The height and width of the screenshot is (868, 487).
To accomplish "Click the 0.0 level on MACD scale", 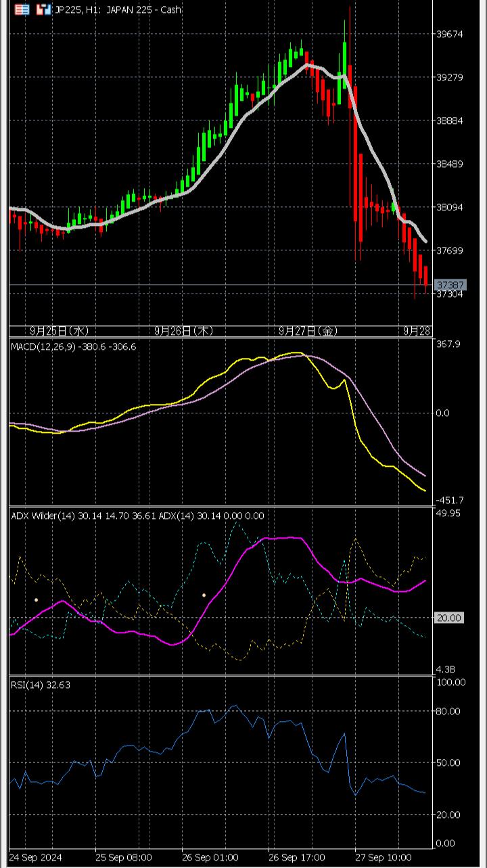I will (442, 413).
